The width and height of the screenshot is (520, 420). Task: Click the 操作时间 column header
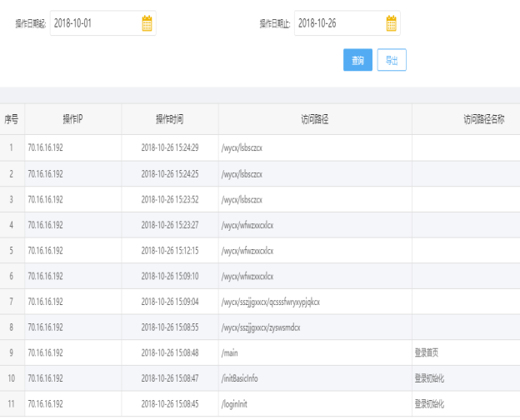tap(170, 119)
